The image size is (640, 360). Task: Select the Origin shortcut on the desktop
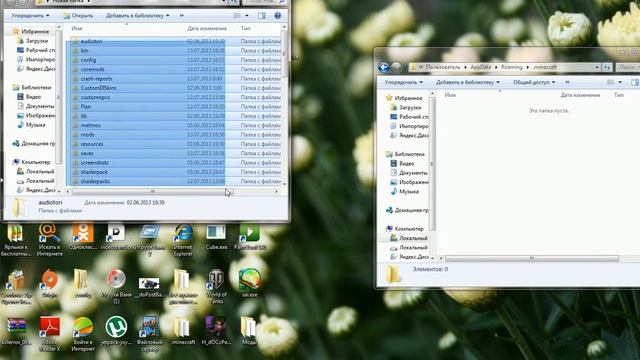[50, 283]
